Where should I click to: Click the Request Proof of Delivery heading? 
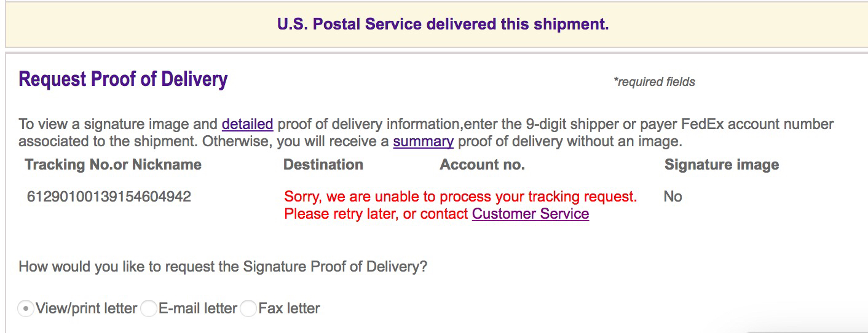coord(123,79)
